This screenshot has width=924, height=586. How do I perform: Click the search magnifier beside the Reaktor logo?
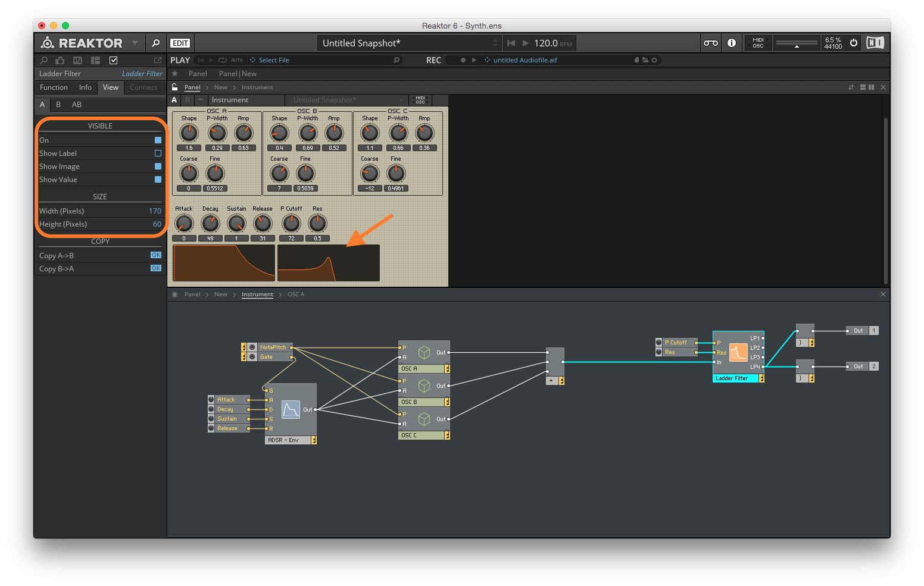[x=156, y=43]
